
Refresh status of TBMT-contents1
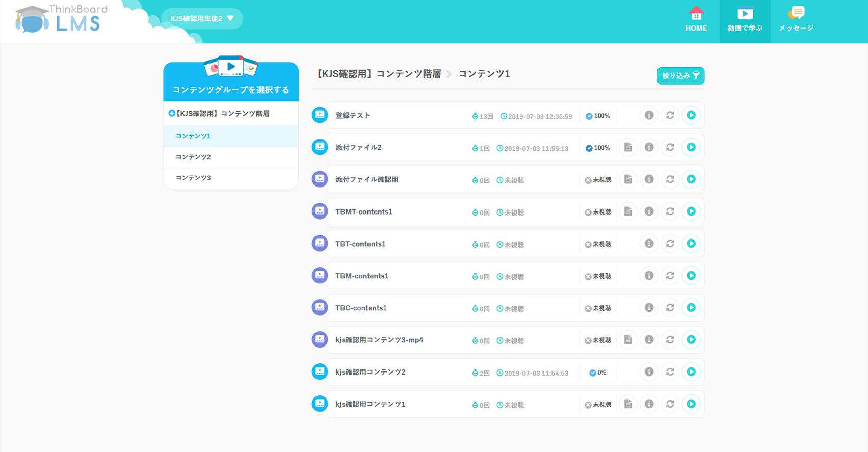[x=670, y=211]
